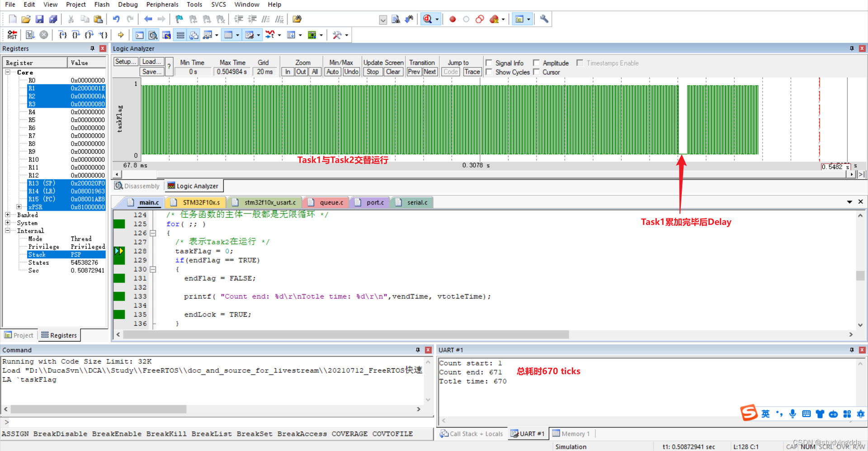The width and height of the screenshot is (868, 451).
Task: Click Zoom All button
Action: [x=315, y=72]
